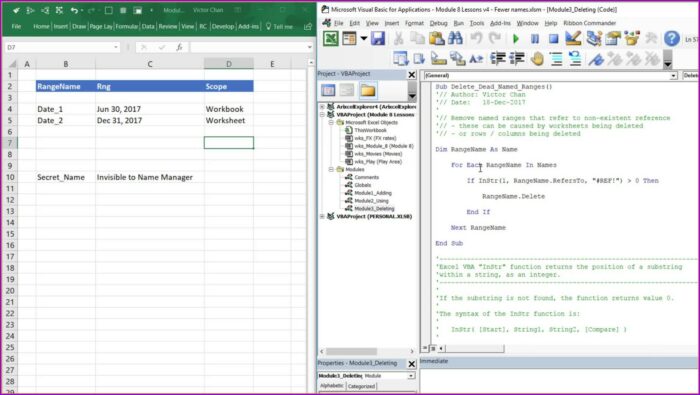Toggle Design Mode icon in VBA toolbar
Image resolution: width=700 pixels, height=395 pixels.
[573, 39]
